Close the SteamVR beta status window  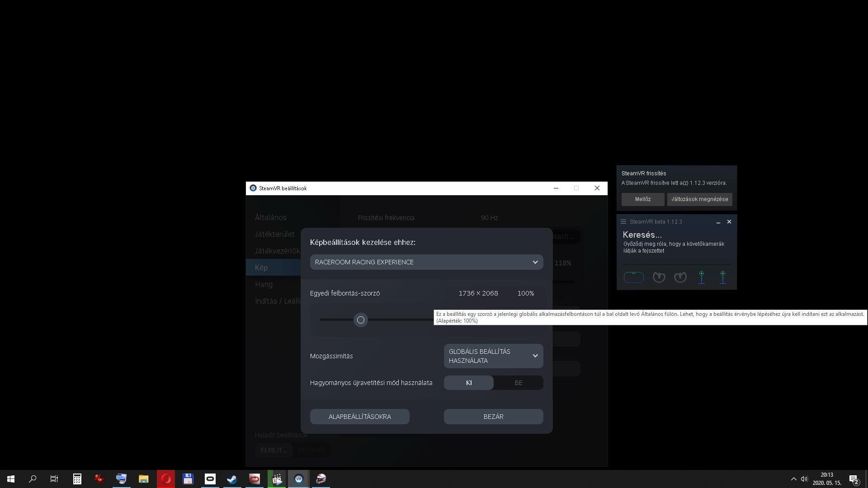tap(729, 222)
